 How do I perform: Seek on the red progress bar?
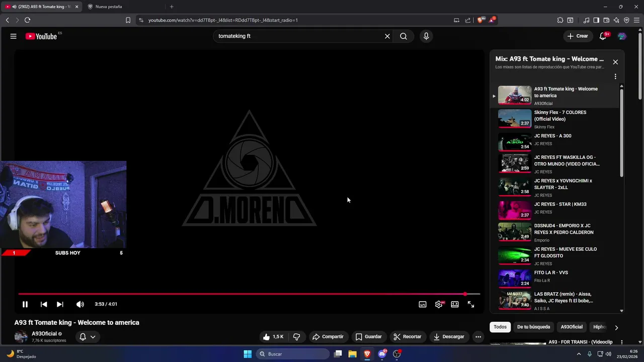pyautogui.click(x=249, y=294)
